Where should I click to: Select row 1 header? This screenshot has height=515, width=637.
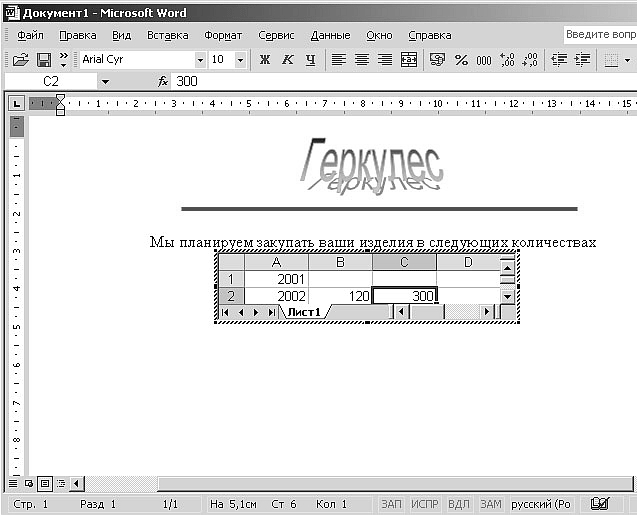231,279
